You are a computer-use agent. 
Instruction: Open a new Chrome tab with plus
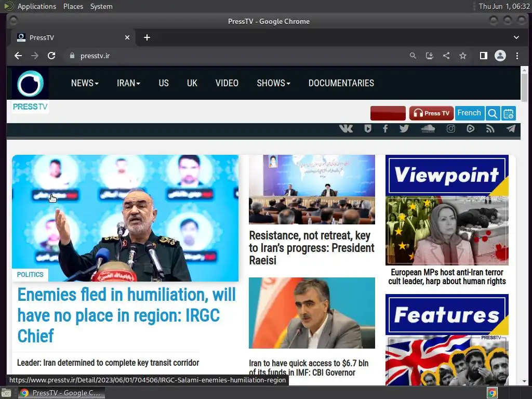pyautogui.click(x=147, y=37)
